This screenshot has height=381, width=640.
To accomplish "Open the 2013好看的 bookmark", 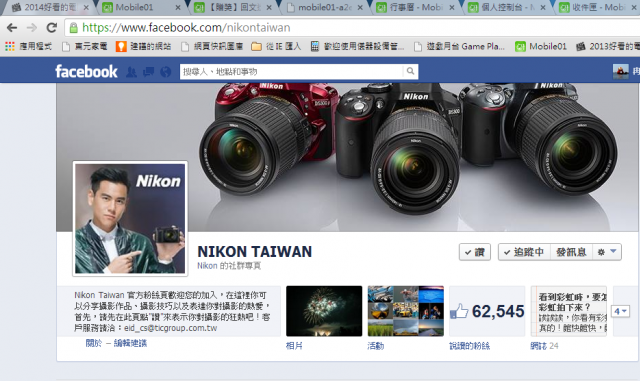I will pos(607,46).
